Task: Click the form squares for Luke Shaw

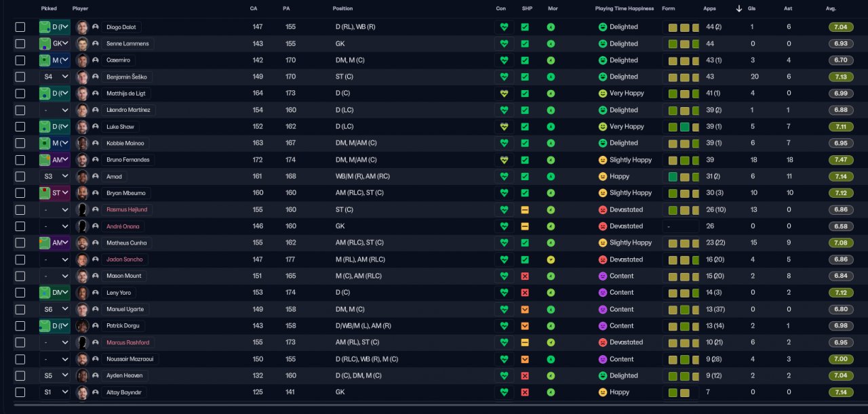Action: [x=683, y=127]
